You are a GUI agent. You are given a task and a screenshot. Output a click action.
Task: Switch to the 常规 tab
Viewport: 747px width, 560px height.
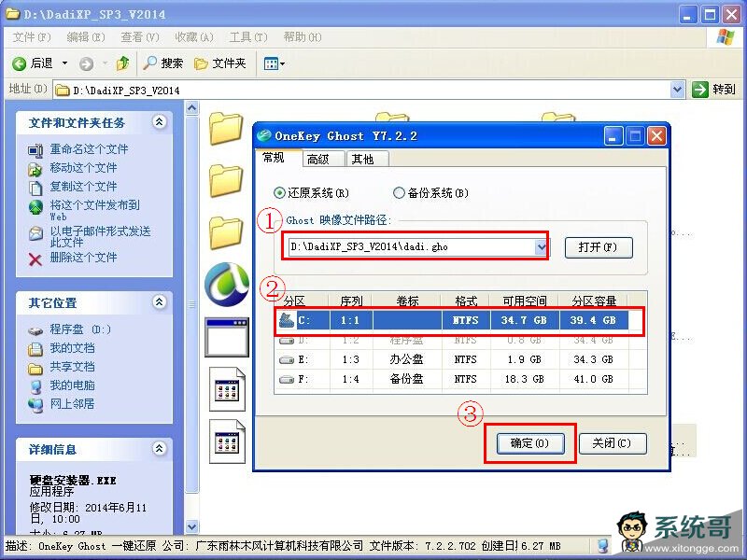(x=278, y=158)
